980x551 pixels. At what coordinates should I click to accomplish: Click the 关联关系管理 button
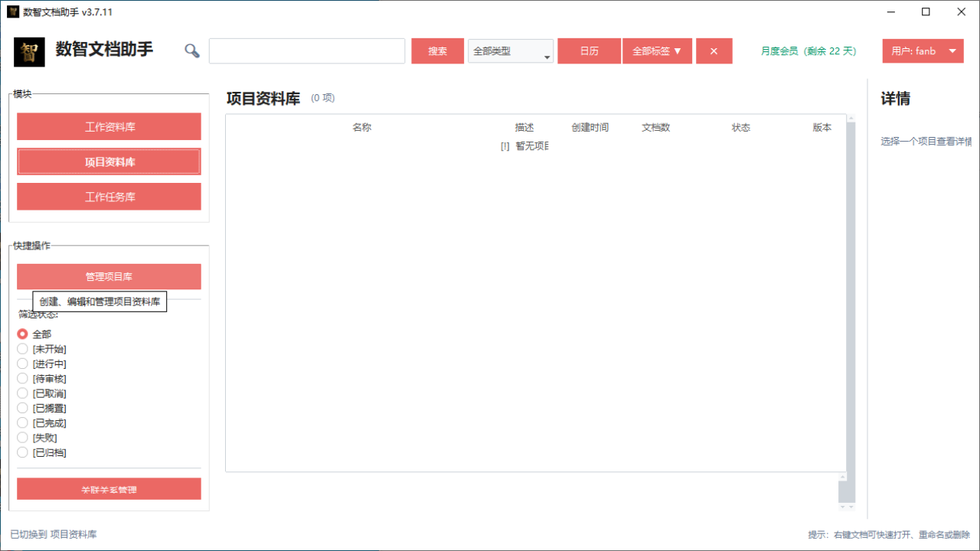pos(109,488)
